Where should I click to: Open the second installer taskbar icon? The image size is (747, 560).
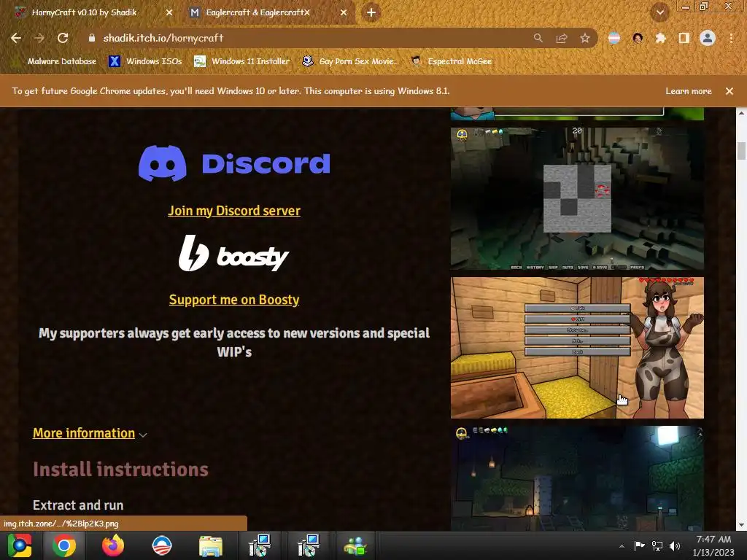pos(308,545)
